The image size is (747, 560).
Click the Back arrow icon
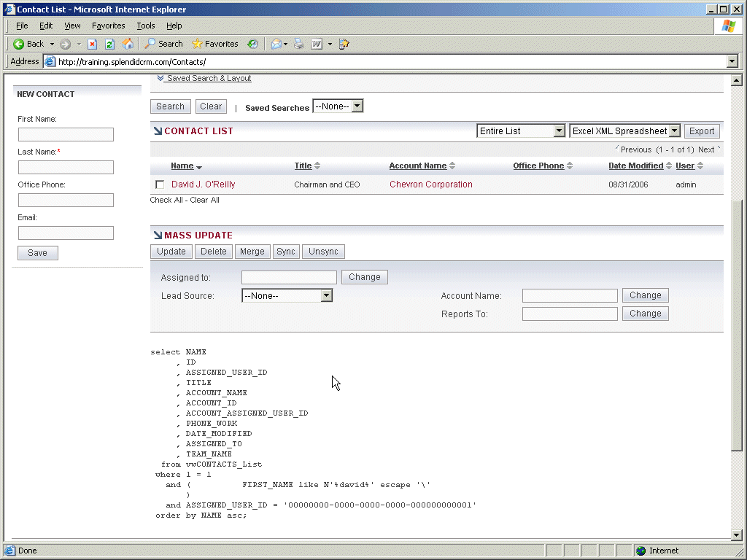pos(20,44)
